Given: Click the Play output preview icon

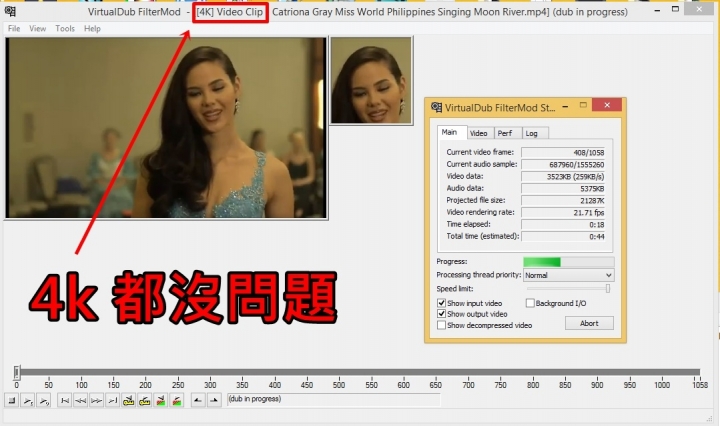Looking at the screenshot, I should (44, 401).
